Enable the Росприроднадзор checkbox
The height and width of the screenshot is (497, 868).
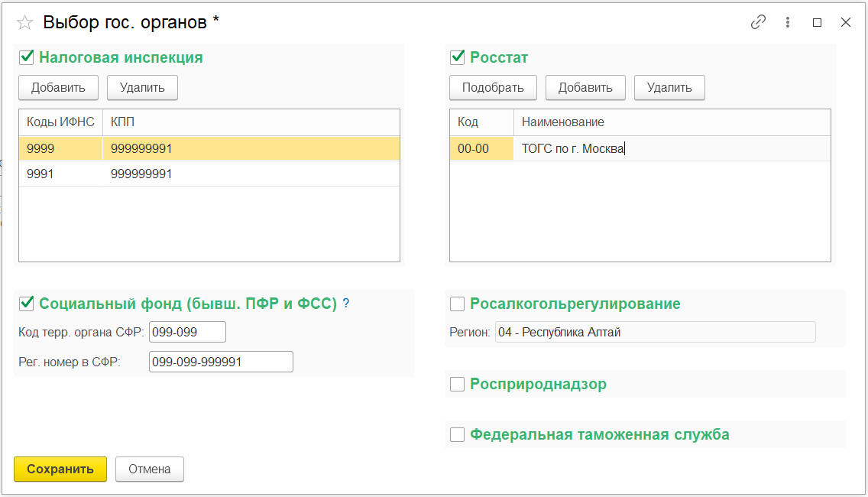[x=458, y=385]
